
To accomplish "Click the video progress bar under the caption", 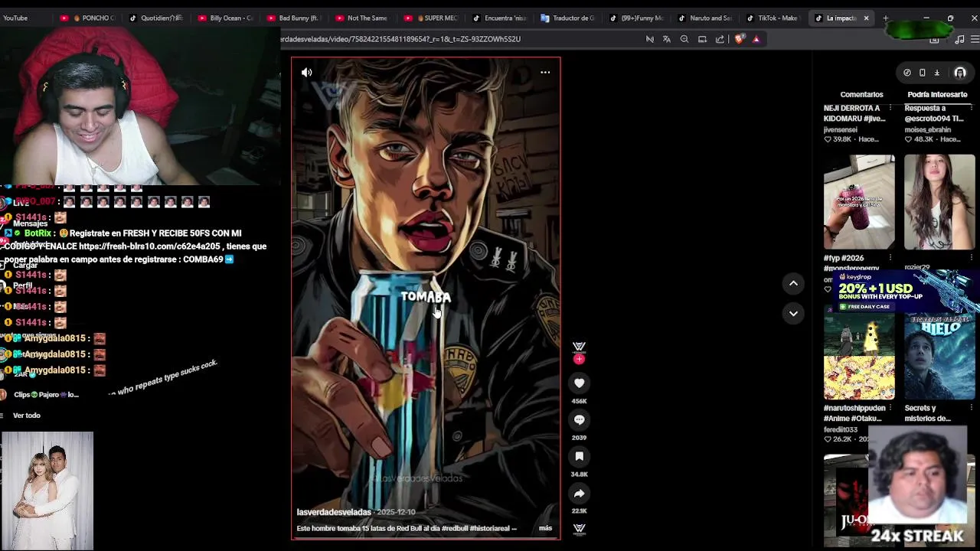I will tap(426, 538).
